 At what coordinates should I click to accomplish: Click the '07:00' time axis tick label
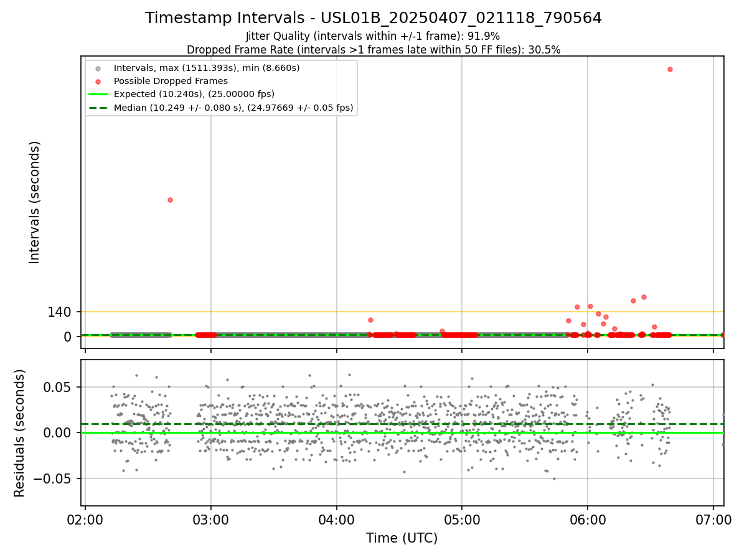[713, 518]
